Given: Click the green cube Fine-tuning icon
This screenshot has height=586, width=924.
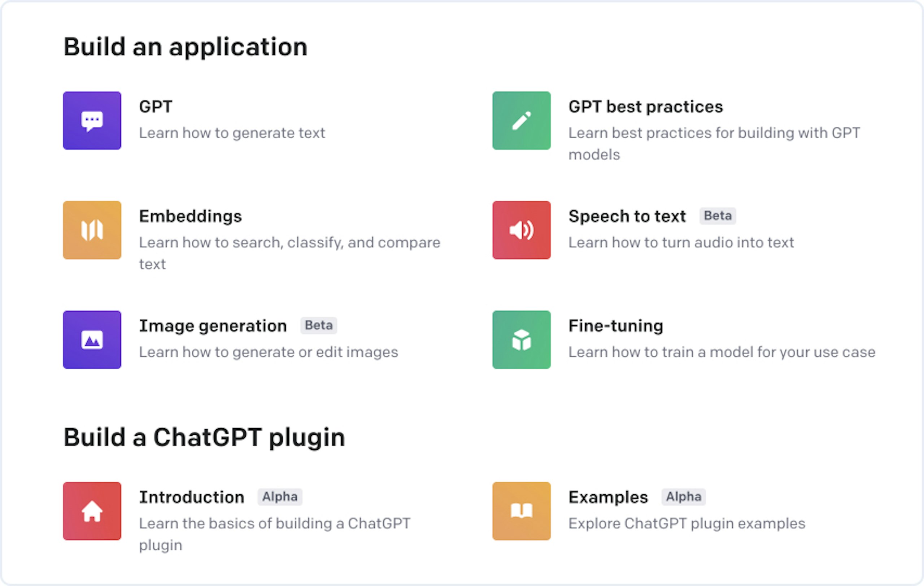Looking at the screenshot, I should tap(521, 340).
